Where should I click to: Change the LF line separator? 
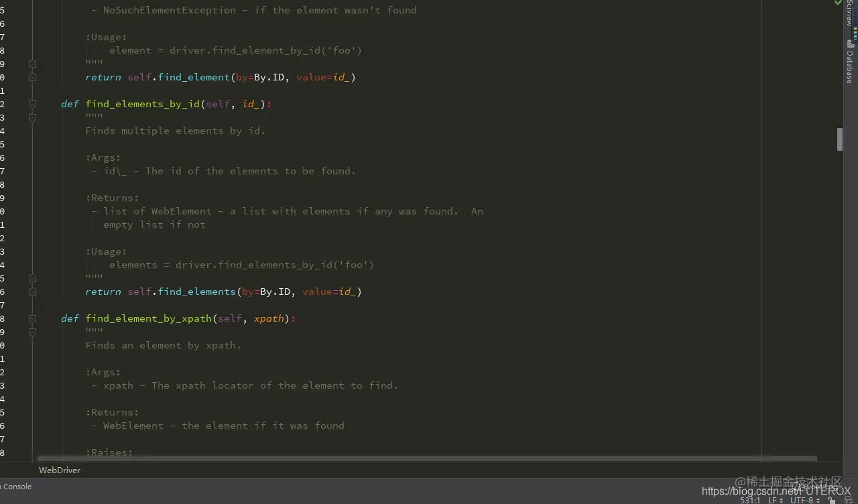776,500
